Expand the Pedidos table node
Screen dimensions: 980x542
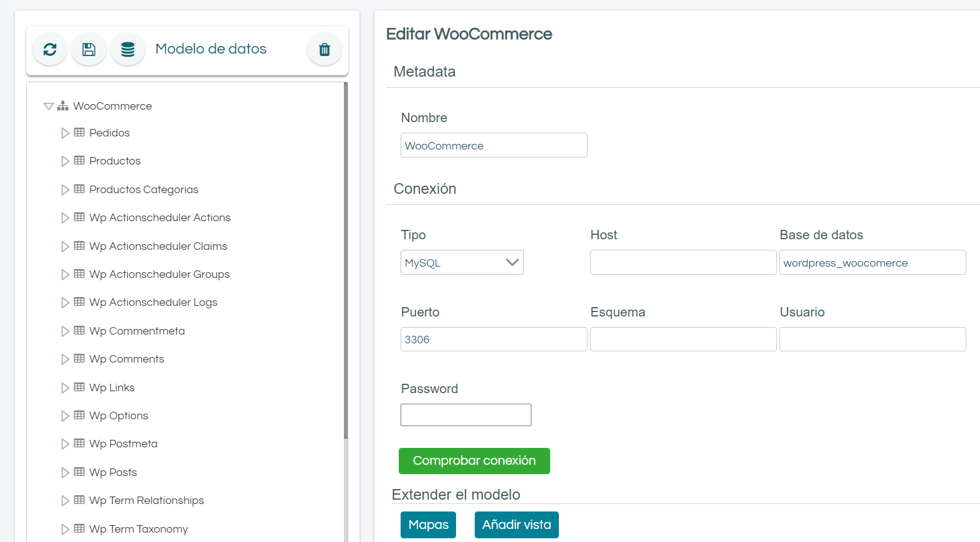65,133
